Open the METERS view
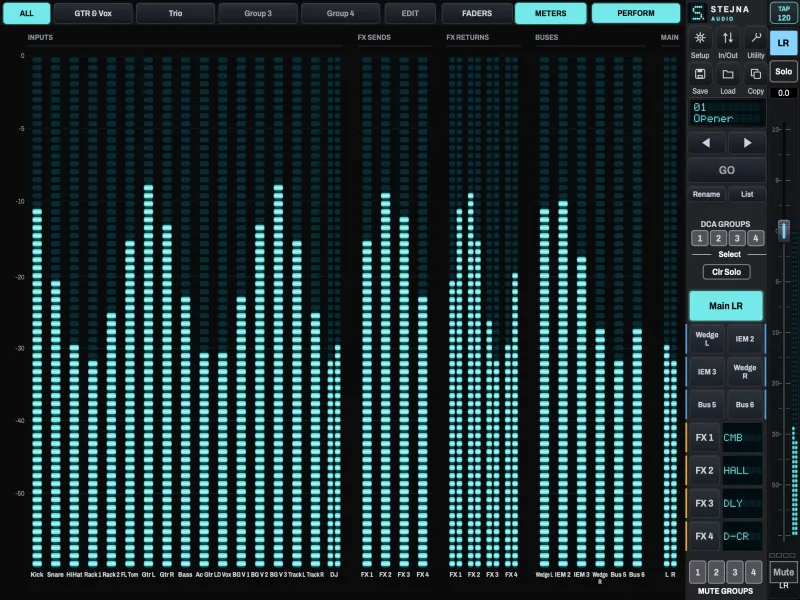800x600 pixels. [551, 13]
